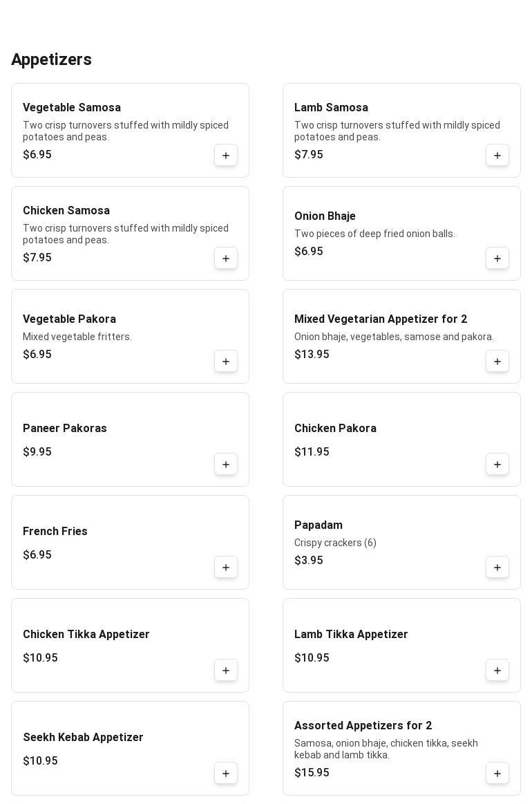The image size is (532, 804).
Task: Open the Paneer Pakoras item title
Action: 65,429
